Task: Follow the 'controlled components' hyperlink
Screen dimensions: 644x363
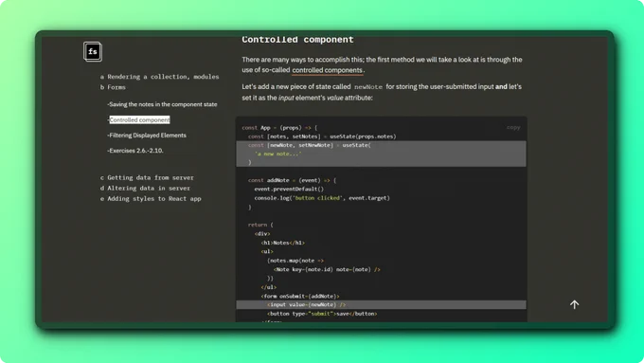Action: (328, 70)
